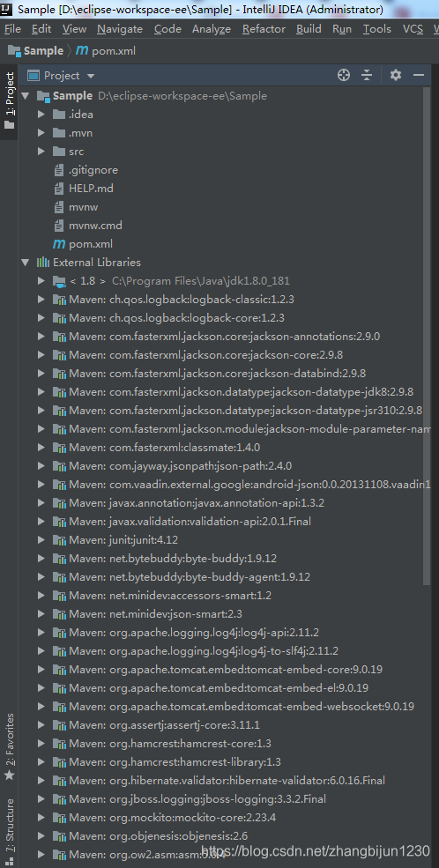Collapse the External Libraries node
This screenshot has height=868, width=439.
pos(25,263)
